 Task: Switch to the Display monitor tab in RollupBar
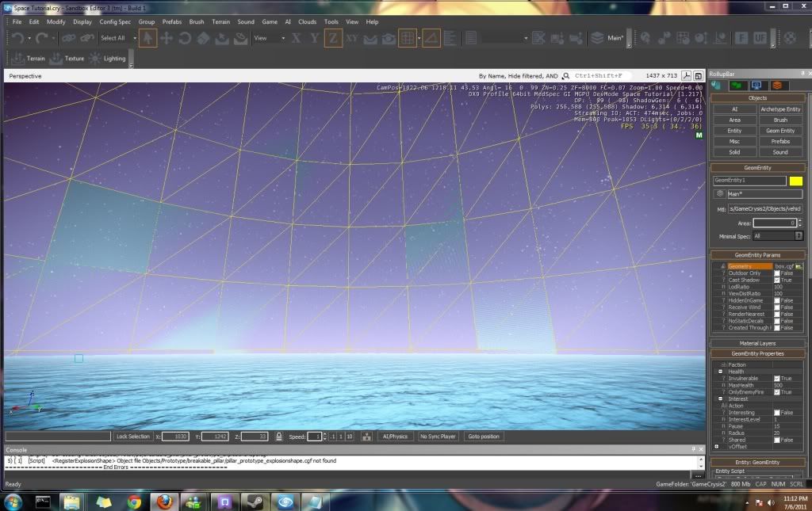pos(756,86)
